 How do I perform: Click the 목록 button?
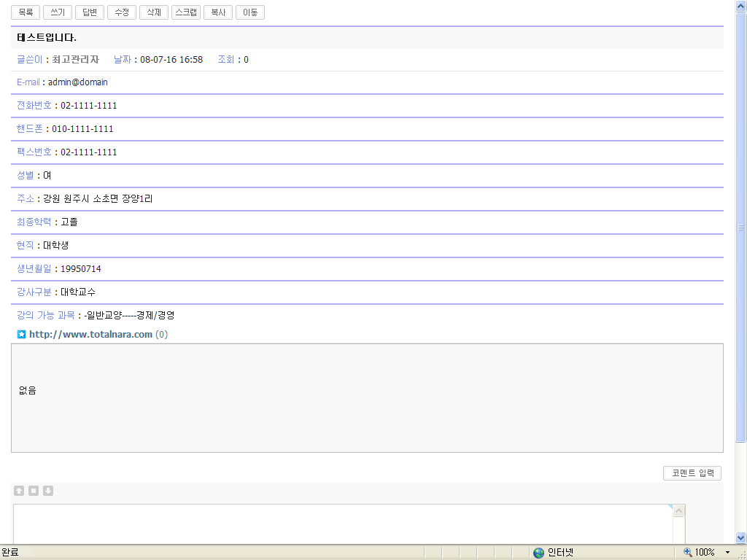[x=26, y=12]
